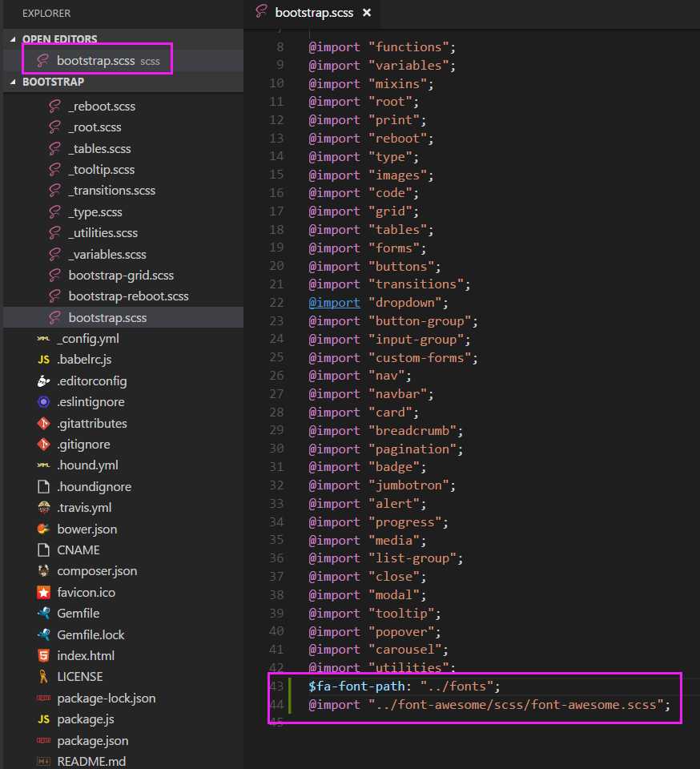Click the star icon beside favicon.ico

43,593
